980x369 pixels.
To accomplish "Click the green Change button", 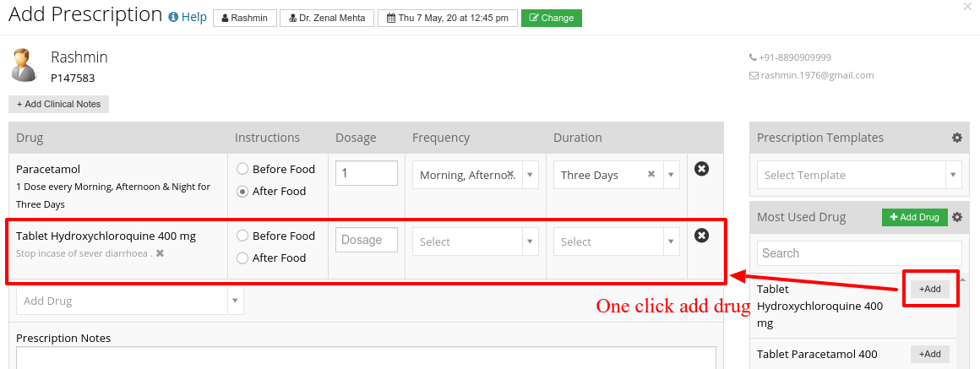I will (x=551, y=18).
